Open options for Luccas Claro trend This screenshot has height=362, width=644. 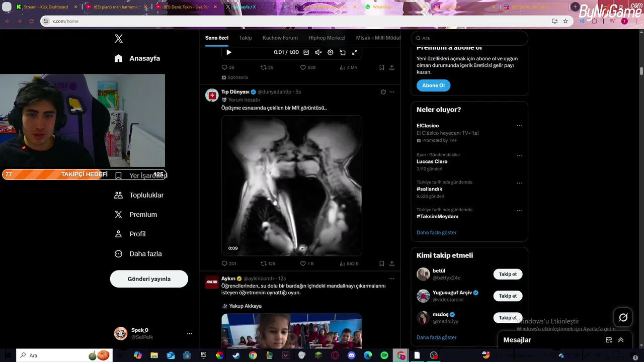pos(519,155)
